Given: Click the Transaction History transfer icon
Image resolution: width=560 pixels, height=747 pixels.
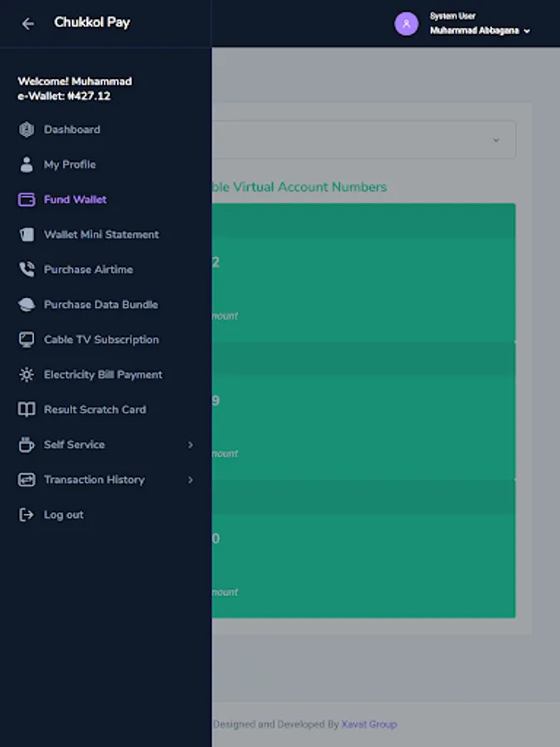Looking at the screenshot, I should [x=27, y=480].
